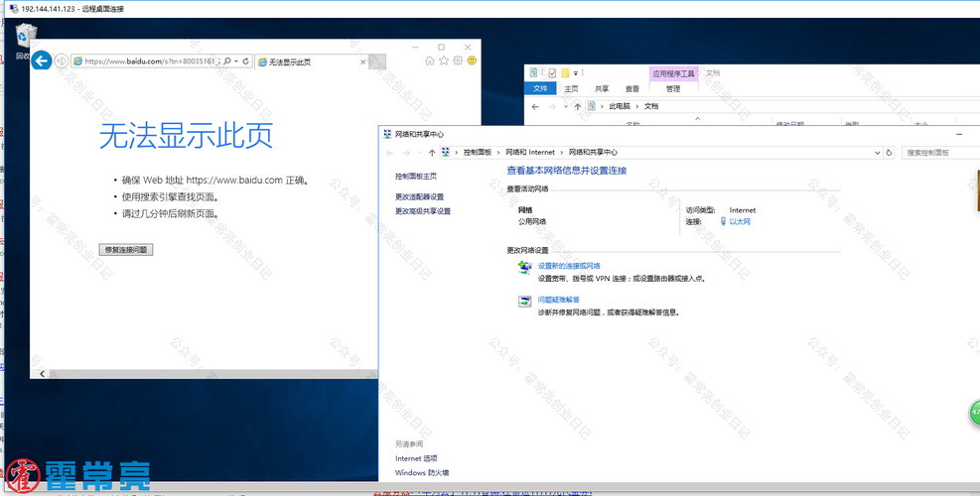Open the 文件 menu in File Explorer
The width and height of the screenshot is (980, 496).
tap(540, 88)
